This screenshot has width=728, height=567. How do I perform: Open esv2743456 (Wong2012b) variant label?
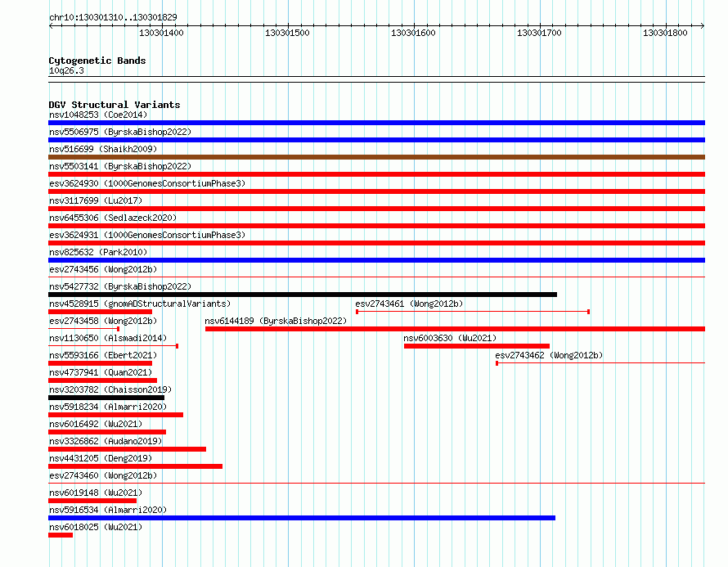coord(103,269)
